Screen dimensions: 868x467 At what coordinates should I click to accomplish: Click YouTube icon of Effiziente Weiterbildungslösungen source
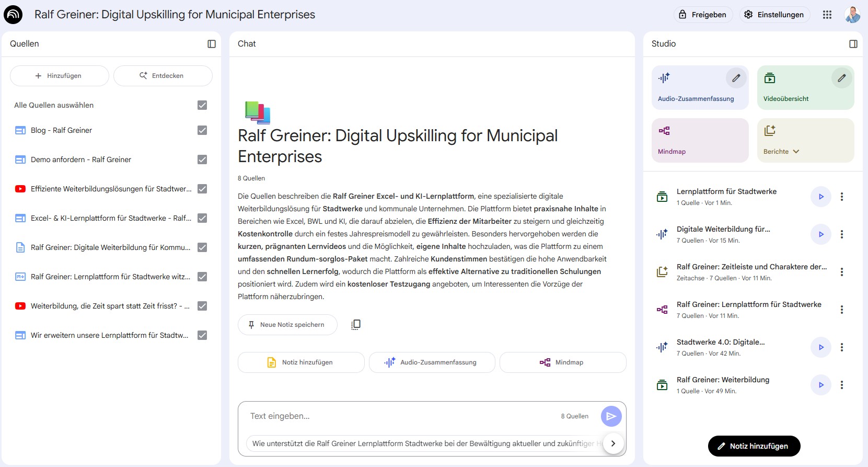point(20,189)
